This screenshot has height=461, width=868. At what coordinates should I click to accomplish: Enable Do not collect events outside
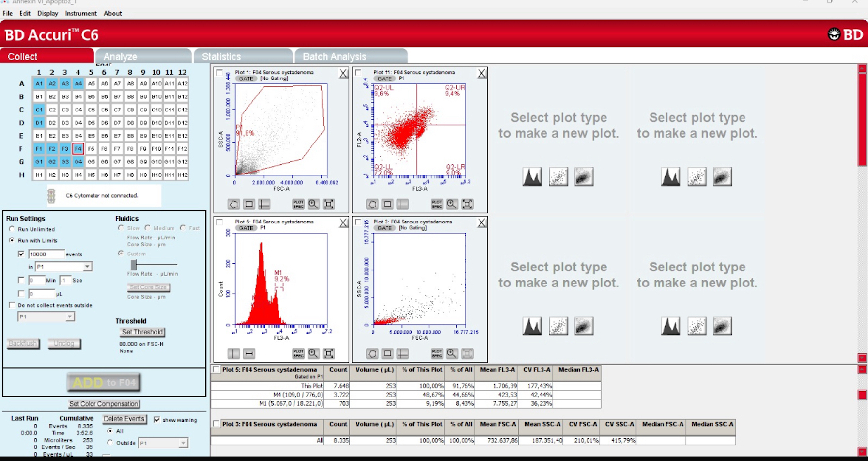pyautogui.click(x=12, y=305)
